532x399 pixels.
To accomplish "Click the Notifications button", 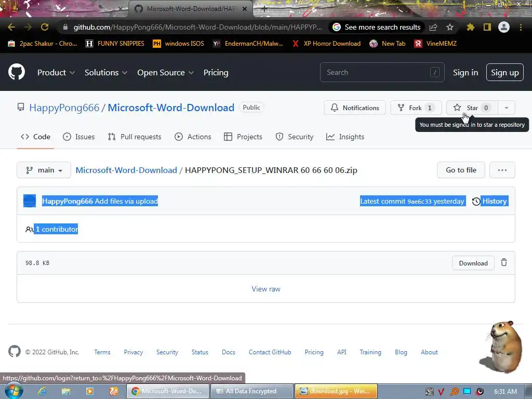I will pos(354,108).
